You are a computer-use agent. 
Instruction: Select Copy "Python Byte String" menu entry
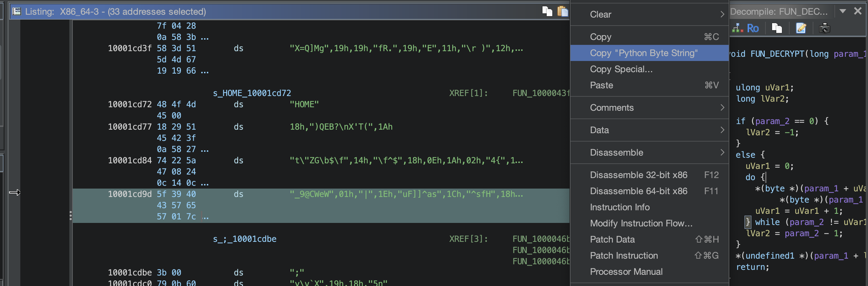(650, 53)
